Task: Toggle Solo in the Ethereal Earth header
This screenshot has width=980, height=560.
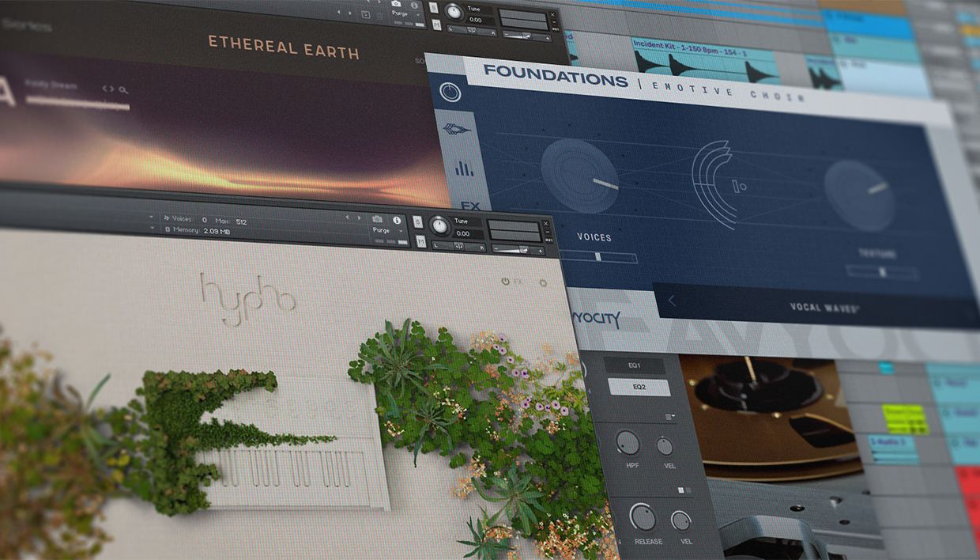Action: [434, 8]
